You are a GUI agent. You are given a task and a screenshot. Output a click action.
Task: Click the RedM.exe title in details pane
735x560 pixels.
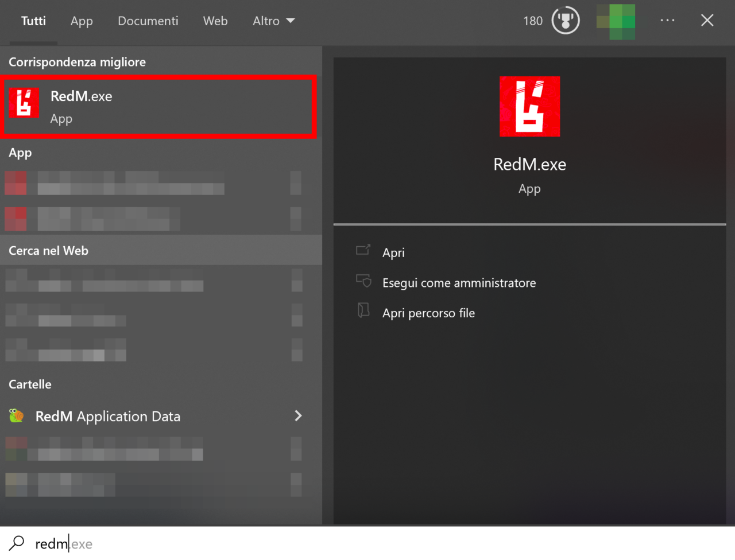529,165
